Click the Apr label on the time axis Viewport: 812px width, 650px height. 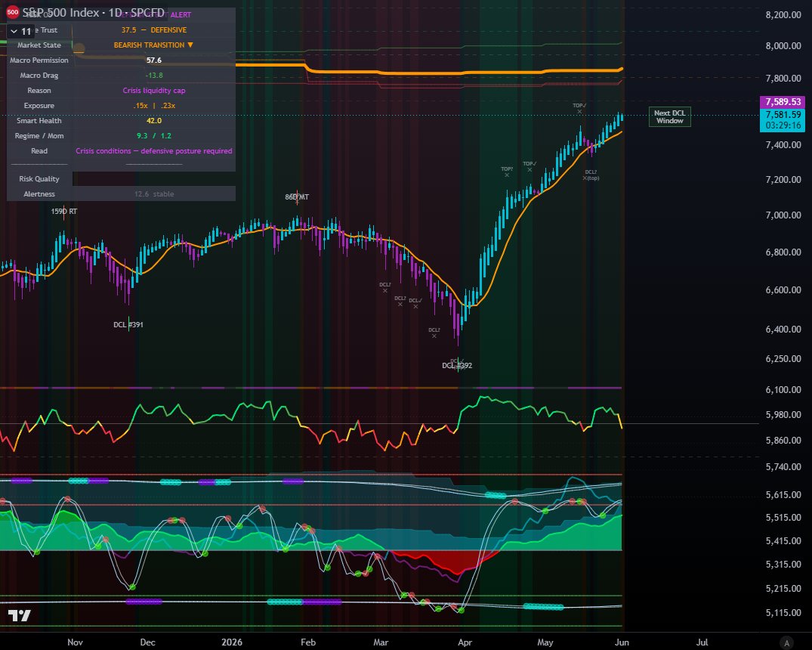pyautogui.click(x=465, y=642)
